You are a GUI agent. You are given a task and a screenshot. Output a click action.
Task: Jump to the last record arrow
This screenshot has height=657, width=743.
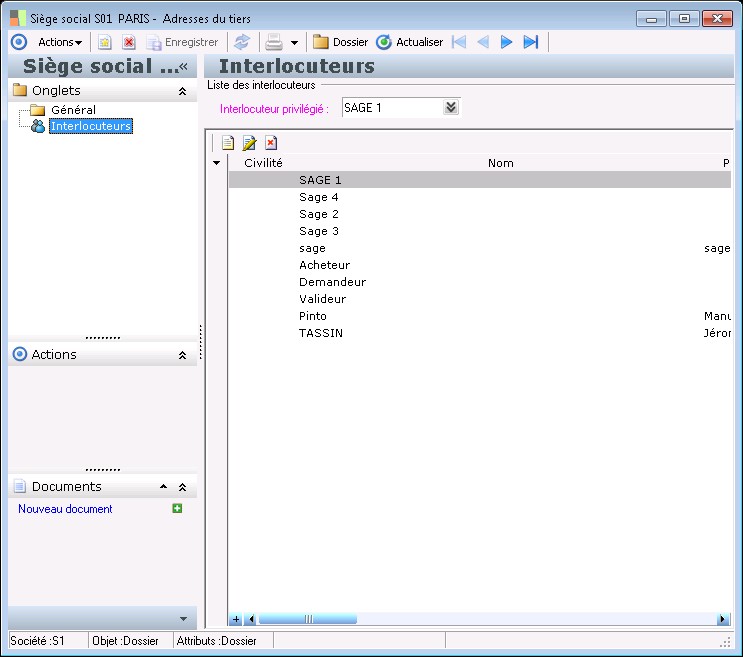[531, 42]
